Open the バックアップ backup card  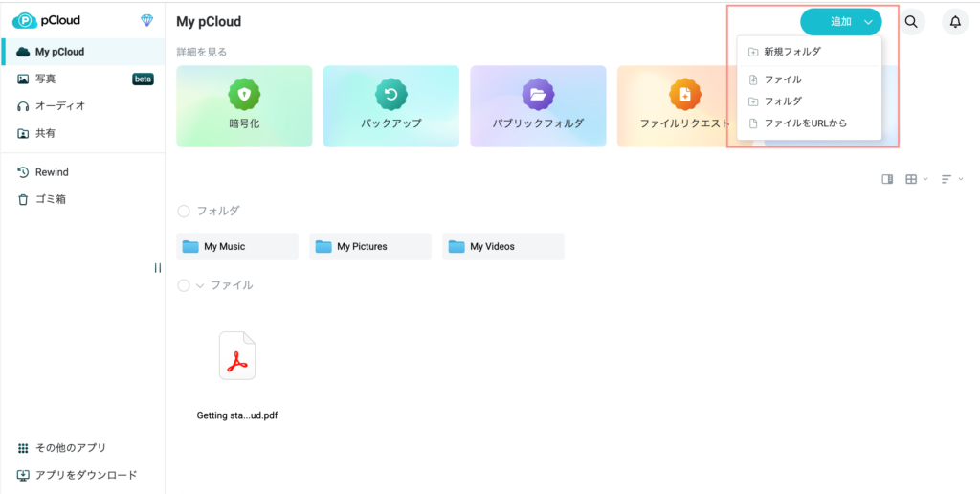pyautogui.click(x=390, y=105)
